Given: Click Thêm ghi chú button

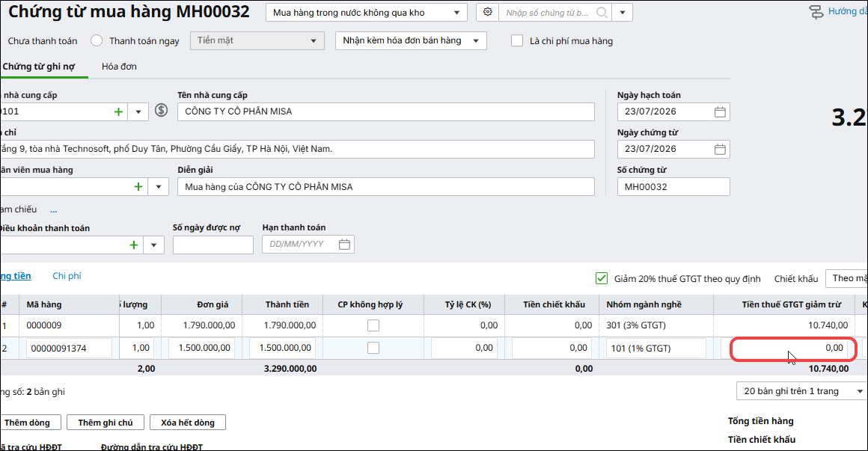Looking at the screenshot, I should point(106,423).
